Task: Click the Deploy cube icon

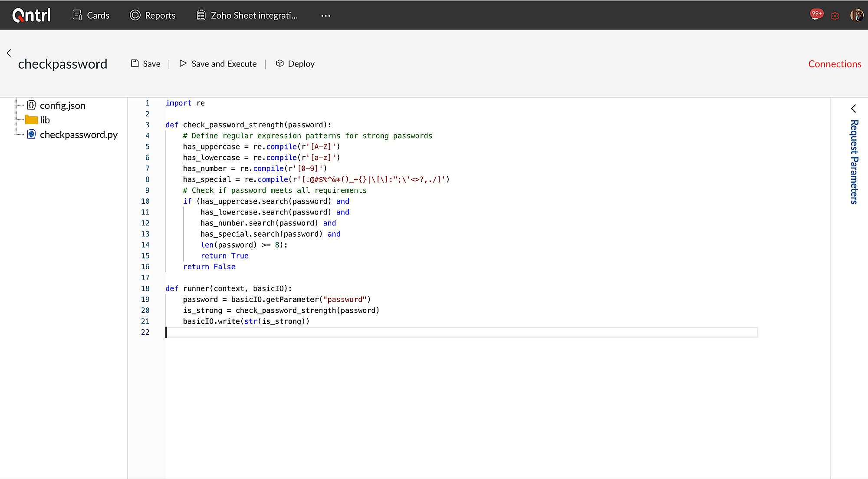Action: coord(280,63)
